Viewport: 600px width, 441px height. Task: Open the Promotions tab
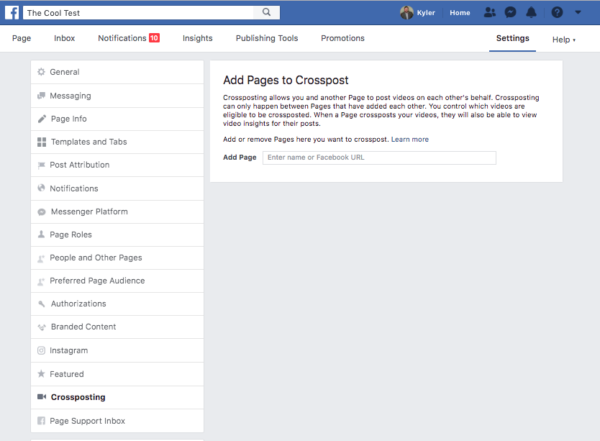pos(342,38)
